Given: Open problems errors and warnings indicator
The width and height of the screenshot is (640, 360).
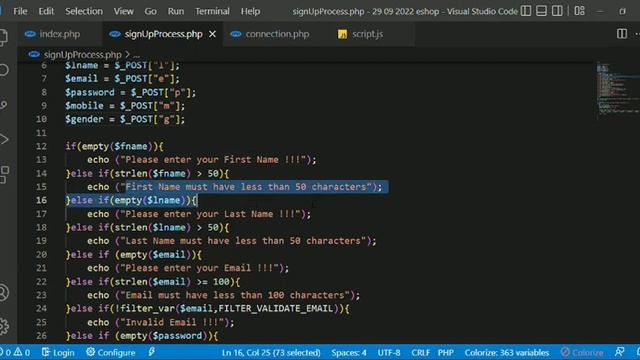Looking at the screenshot, I should tap(15, 352).
